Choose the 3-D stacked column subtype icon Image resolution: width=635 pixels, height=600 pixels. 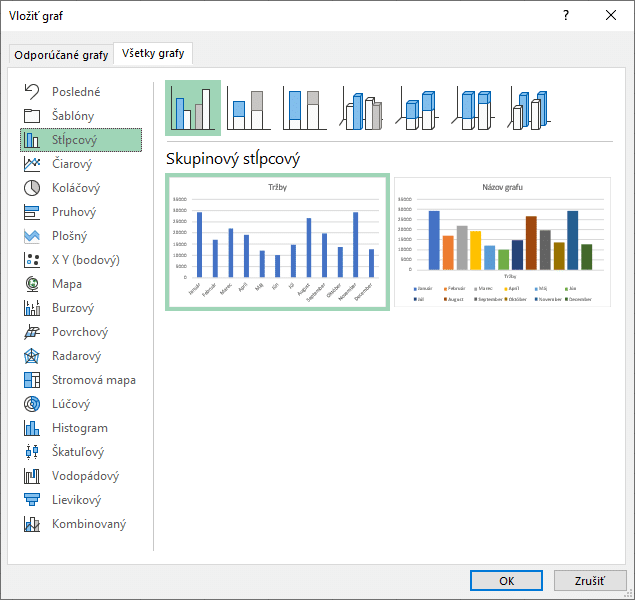pos(417,108)
